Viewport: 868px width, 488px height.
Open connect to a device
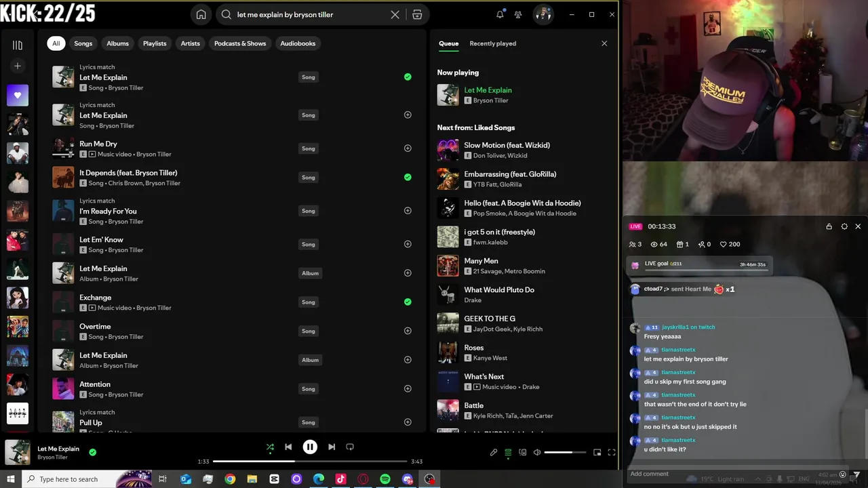tap(522, 452)
